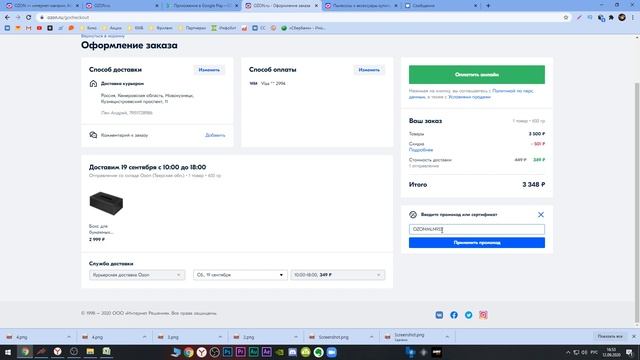Open OBS Studio from the taskbar
Viewport: 640px width, 360px height.
coord(214,352)
